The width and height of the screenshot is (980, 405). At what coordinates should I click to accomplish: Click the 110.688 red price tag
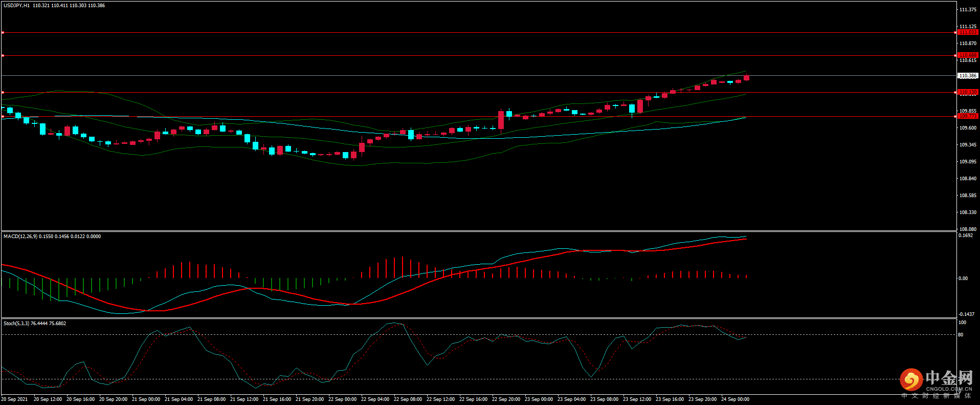click(x=968, y=55)
